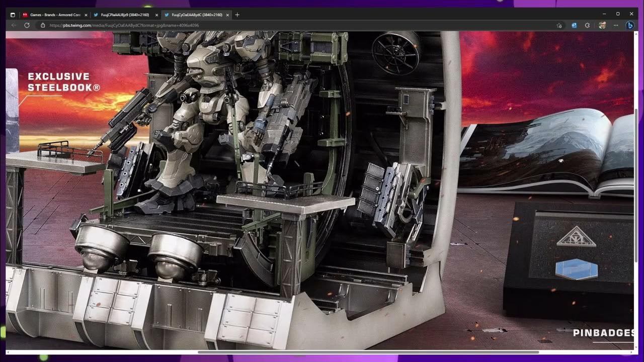This screenshot has height=362, width=644.
Task: Select the FuujCyOaEAABydC image tab
Action: pyautogui.click(x=197, y=15)
